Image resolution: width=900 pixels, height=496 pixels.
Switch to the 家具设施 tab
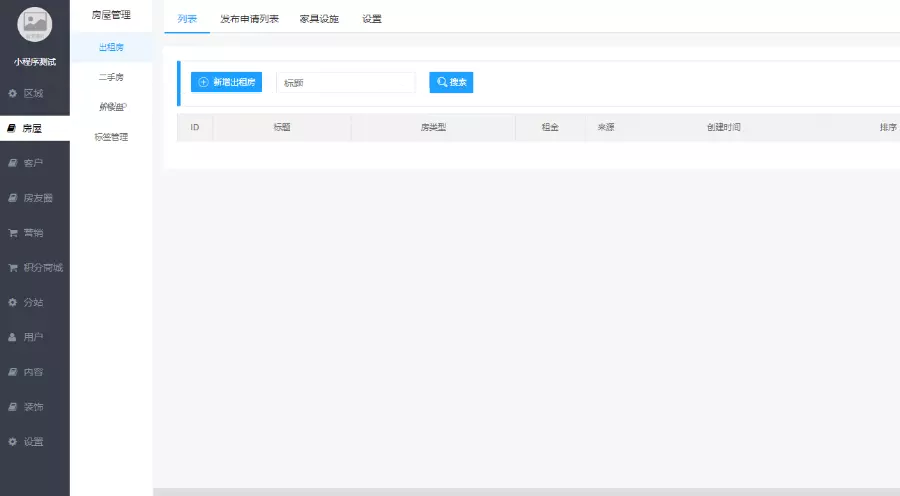(319, 19)
